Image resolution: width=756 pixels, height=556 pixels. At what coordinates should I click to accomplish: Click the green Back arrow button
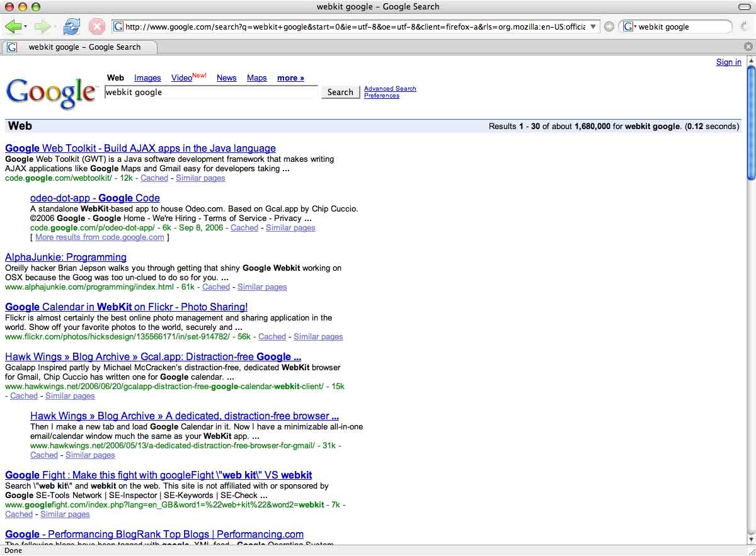pyautogui.click(x=12, y=26)
